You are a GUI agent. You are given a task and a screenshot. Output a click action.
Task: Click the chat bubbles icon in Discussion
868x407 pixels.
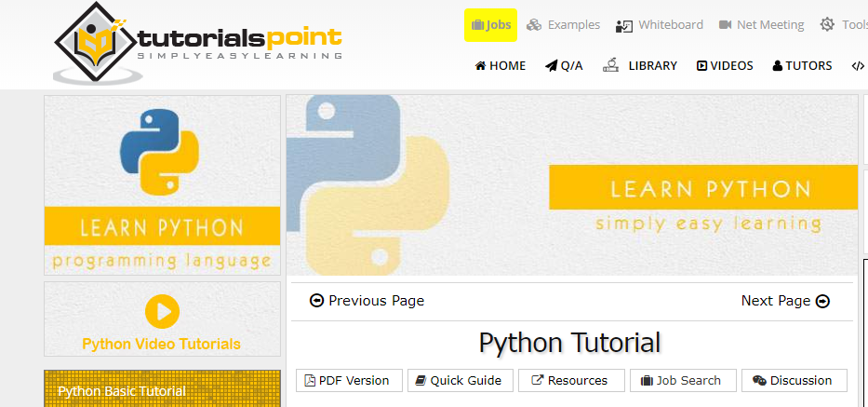pyautogui.click(x=759, y=381)
